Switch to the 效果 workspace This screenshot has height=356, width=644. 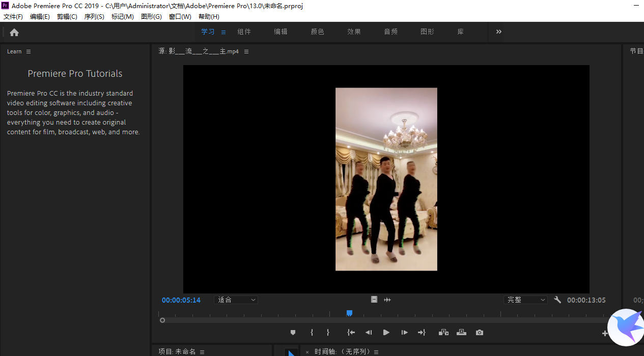pos(354,32)
